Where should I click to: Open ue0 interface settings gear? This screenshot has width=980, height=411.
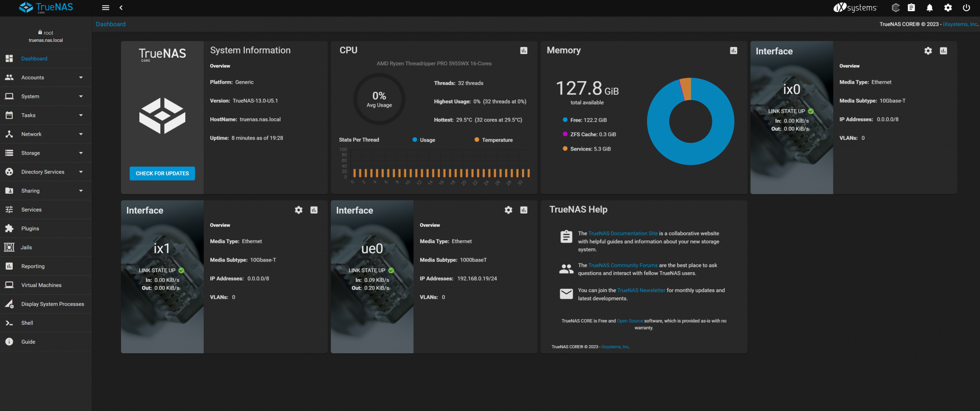click(508, 210)
